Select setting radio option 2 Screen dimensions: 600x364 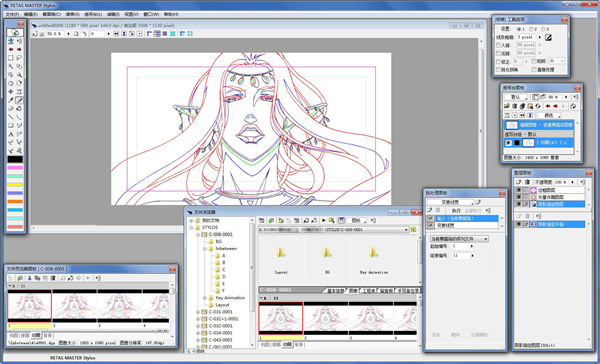532,29
